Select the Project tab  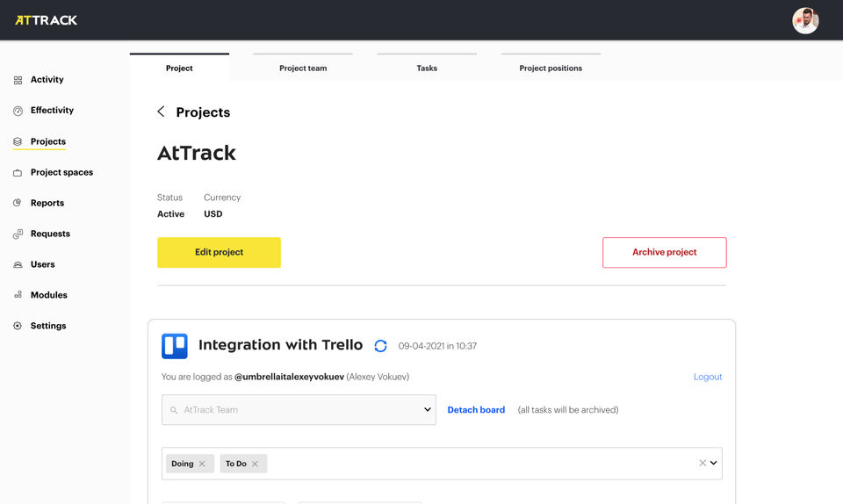tap(179, 68)
